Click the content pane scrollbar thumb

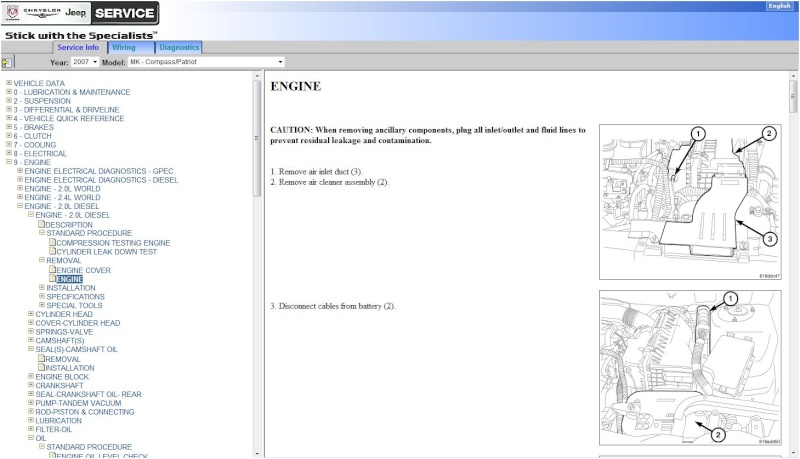(x=793, y=96)
